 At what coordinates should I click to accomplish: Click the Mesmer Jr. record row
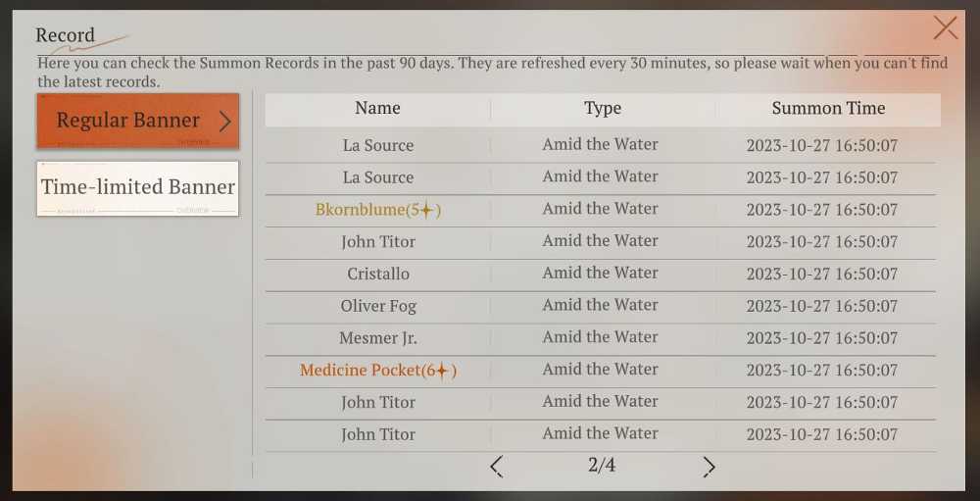600,338
